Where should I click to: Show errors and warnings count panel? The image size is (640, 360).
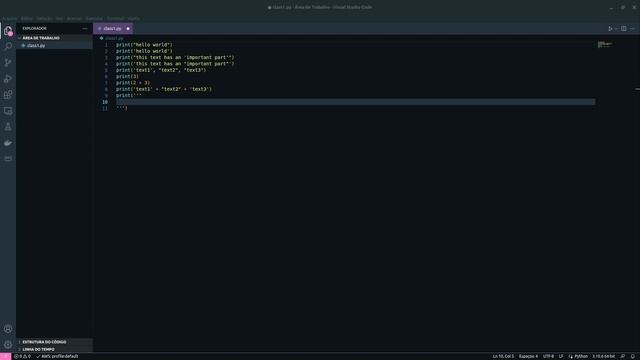tap(22, 356)
